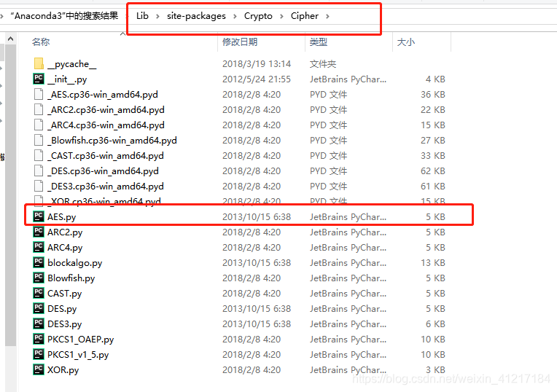The width and height of the screenshot is (557, 392).
Task: Select the file name blockalgo.py
Action: pos(74,263)
